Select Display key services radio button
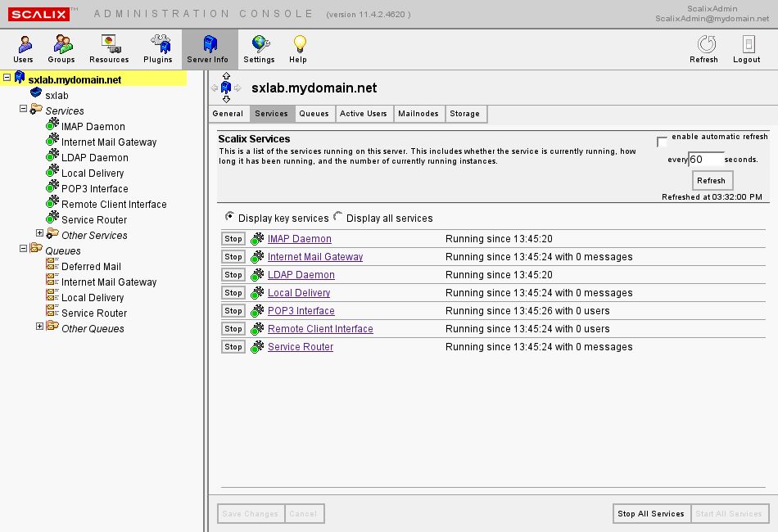Screen dimensions: 778x532 click(229, 217)
